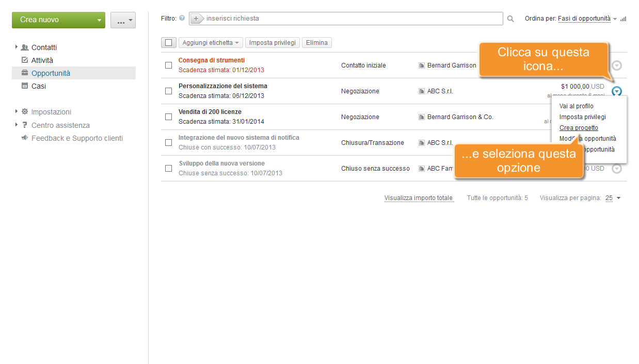Click Bernard Garrison & Co. contact link
Image resolution: width=639 pixels, height=364 pixels.
point(460,117)
